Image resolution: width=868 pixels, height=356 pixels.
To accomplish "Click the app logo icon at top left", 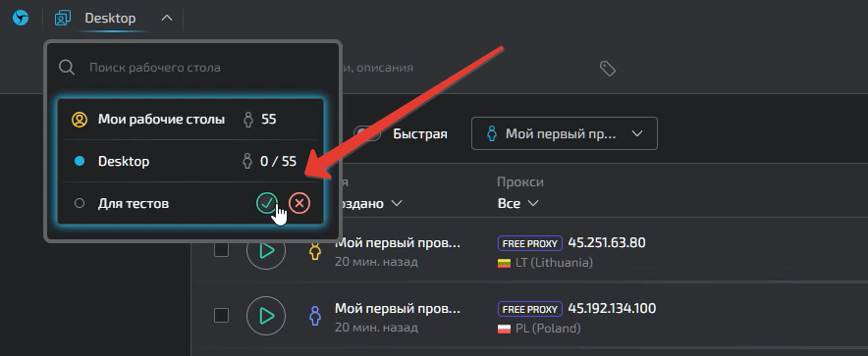I will (21, 19).
